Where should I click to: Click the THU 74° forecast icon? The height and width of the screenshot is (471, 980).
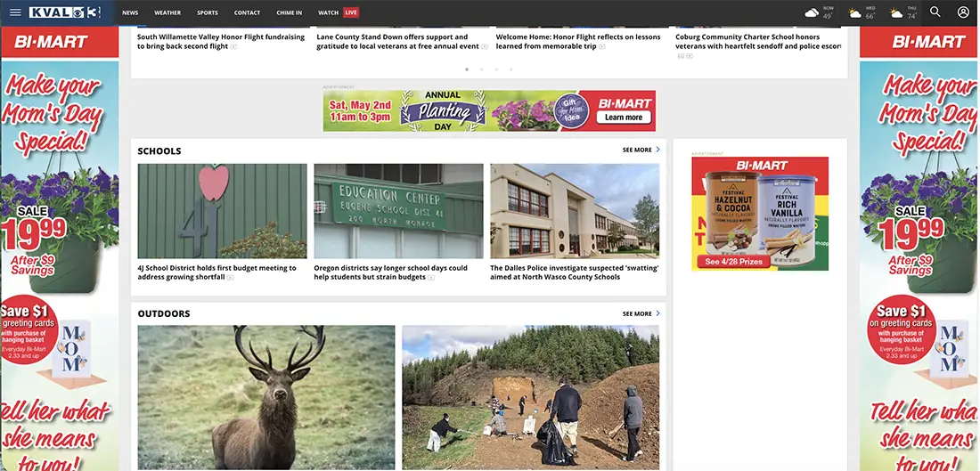coord(896,12)
